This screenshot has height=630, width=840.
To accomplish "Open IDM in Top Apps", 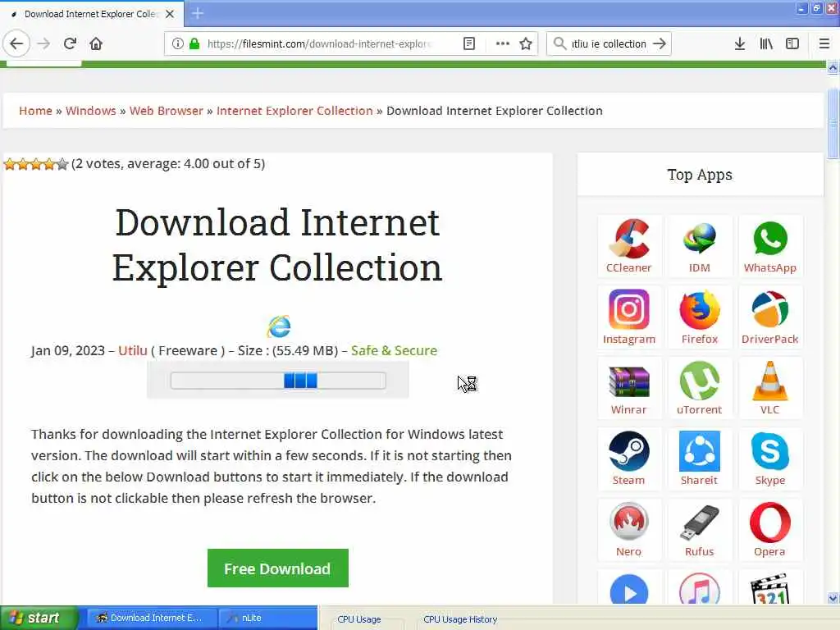I will pos(699,246).
